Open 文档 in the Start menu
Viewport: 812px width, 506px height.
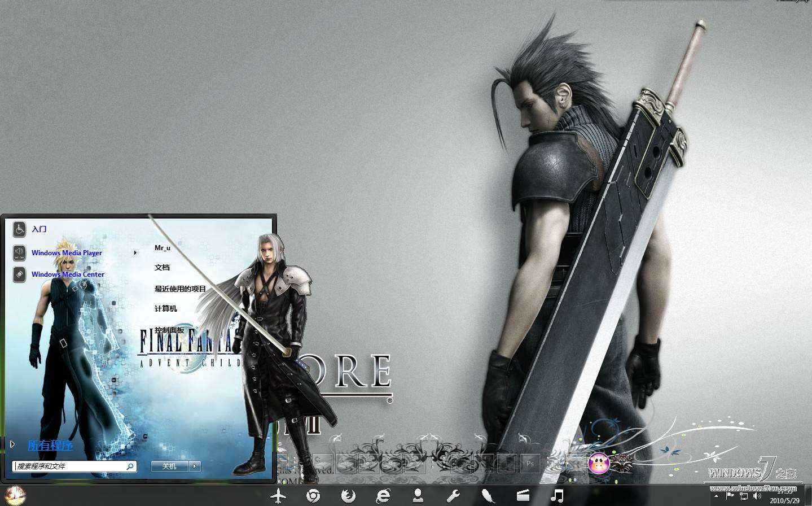[162, 268]
